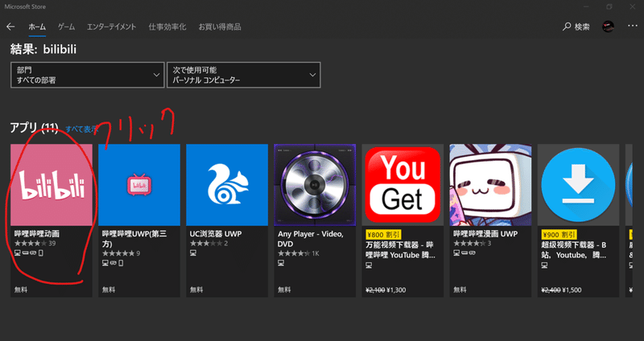This screenshot has width=644, height=341.
Task: Click 無料 under UC浏览器 UWP
Action: 196,290
